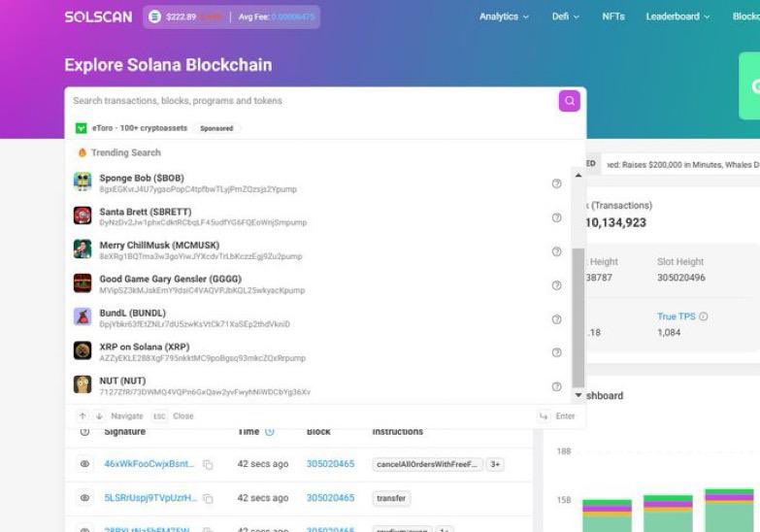Open the NFTs menu item
The image size is (760, 532).
coord(613,17)
